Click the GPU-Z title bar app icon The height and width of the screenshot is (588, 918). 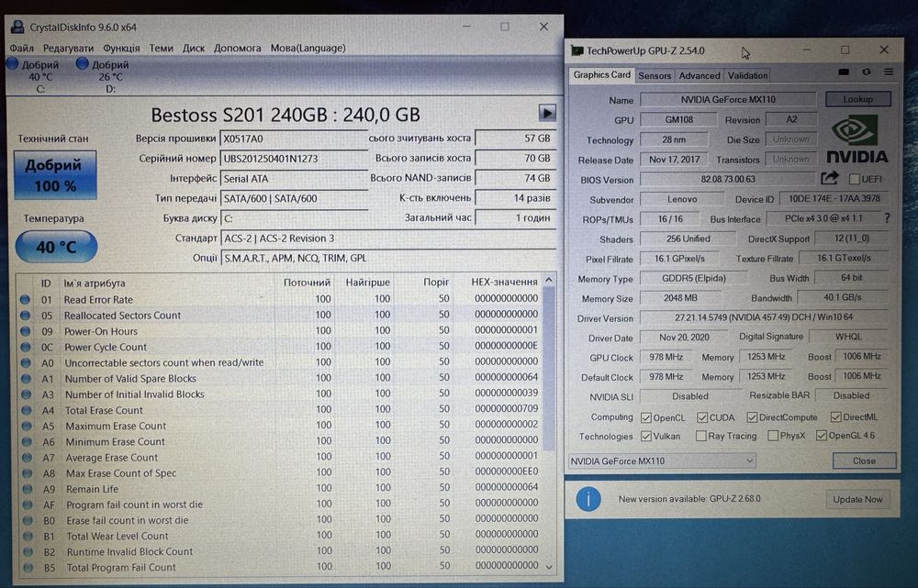(x=577, y=50)
